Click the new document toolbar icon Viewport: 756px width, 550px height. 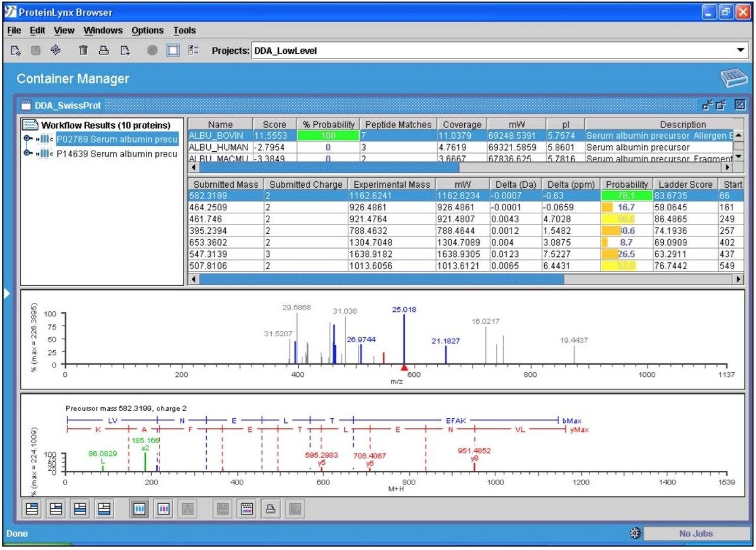click(16, 51)
